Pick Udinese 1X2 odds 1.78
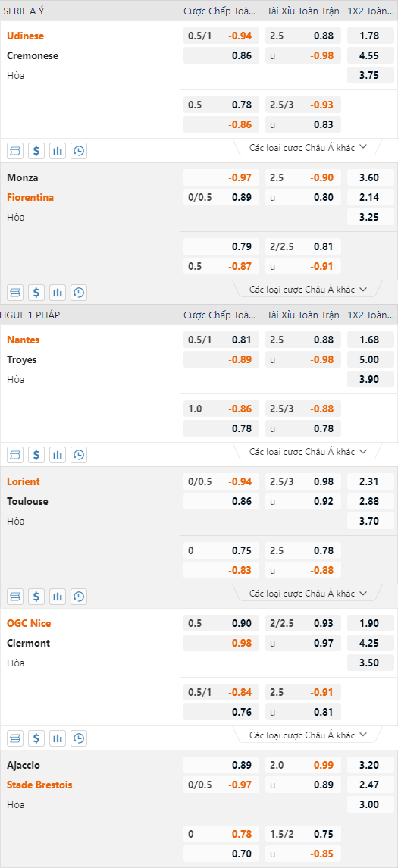Viewport: 398px width, 868px height. click(x=371, y=36)
